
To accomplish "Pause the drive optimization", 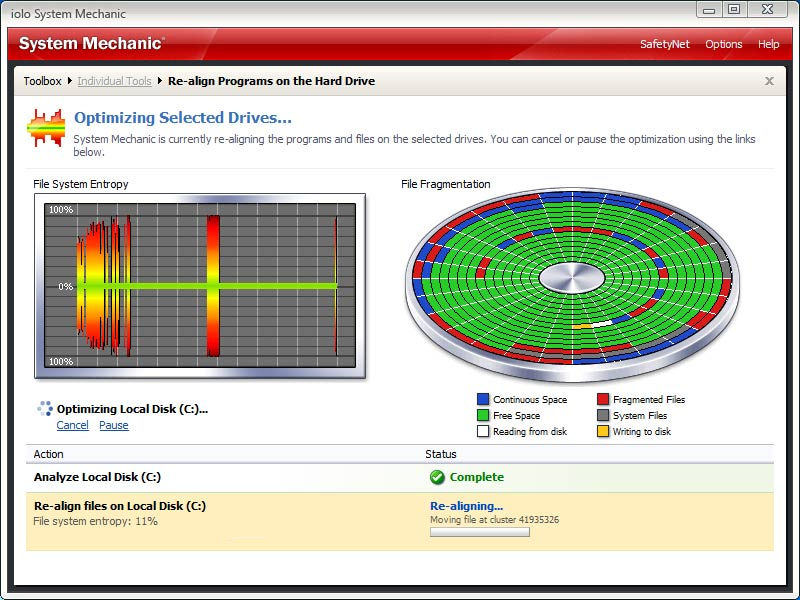I will point(113,425).
